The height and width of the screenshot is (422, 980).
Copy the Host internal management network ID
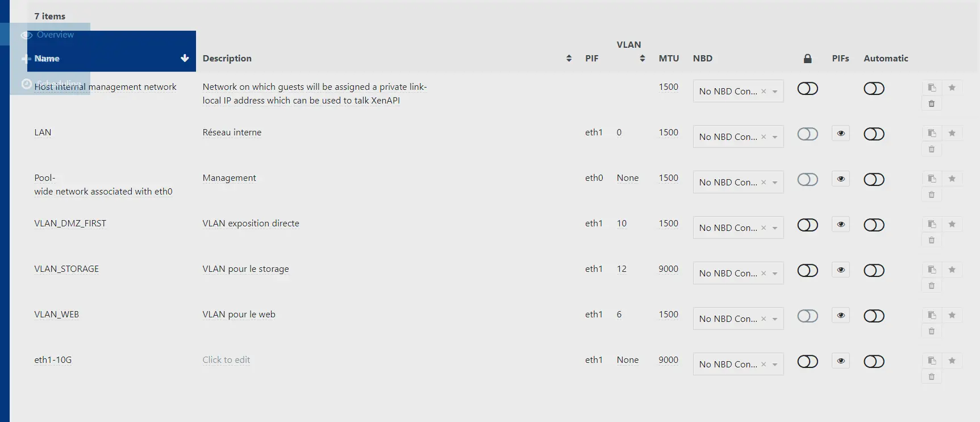click(932, 88)
